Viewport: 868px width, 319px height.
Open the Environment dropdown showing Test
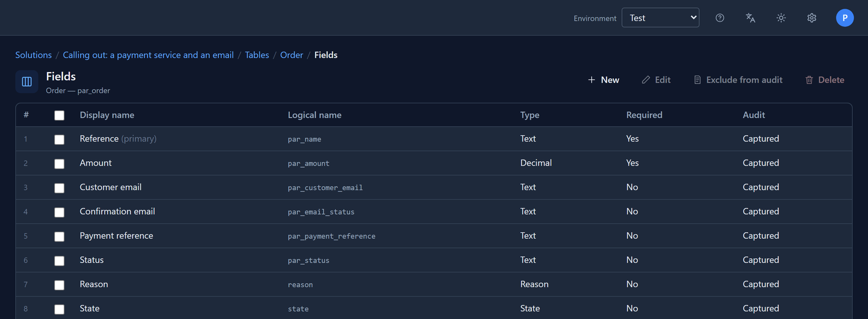660,18
